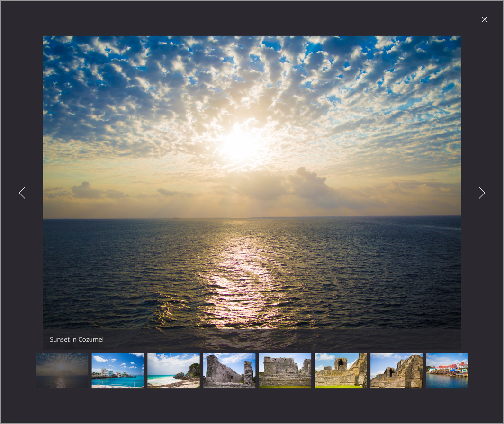Image resolution: width=504 pixels, height=424 pixels.
Task: Open the harbor with white buildings thumbnail
Action: (x=117, y=371)
